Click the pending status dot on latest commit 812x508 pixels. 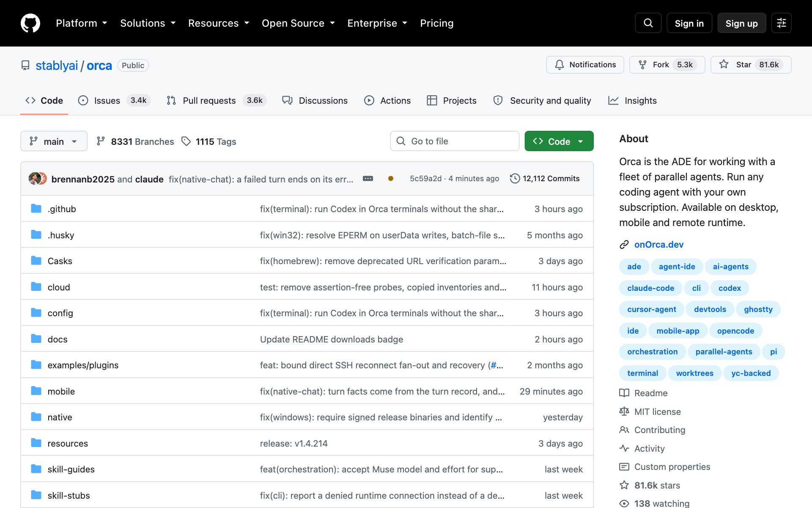tap(391, 179)
